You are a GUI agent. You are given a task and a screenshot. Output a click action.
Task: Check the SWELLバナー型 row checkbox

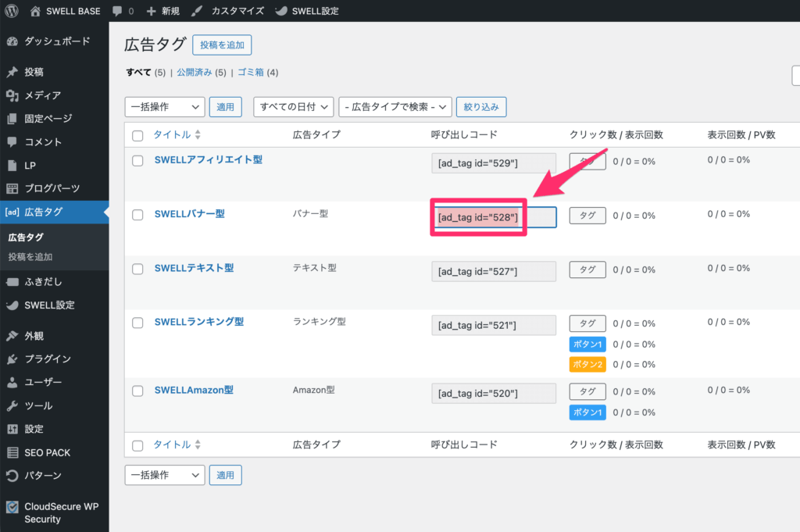pyautogui.click(x=137, y=215)
